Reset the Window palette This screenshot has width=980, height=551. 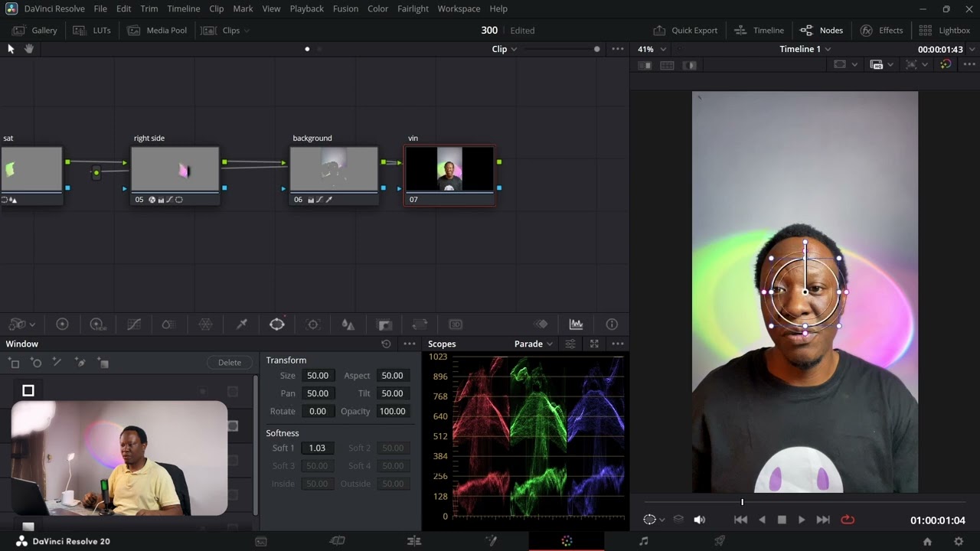pos(386,344)
